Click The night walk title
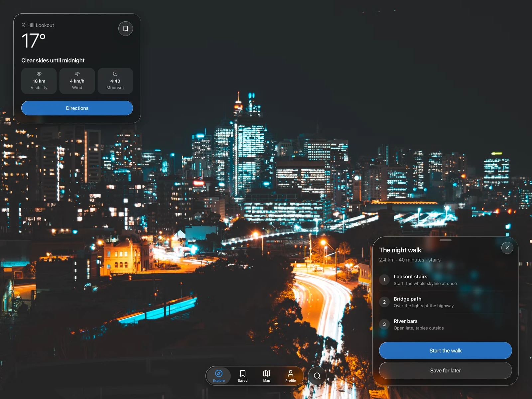This screenshot has height=399, width=532. tap(400, 250)
